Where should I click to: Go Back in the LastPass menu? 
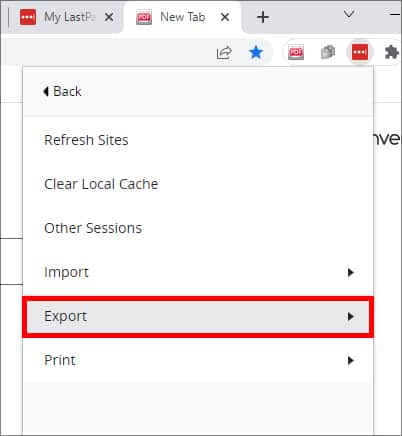coord(62,91)
